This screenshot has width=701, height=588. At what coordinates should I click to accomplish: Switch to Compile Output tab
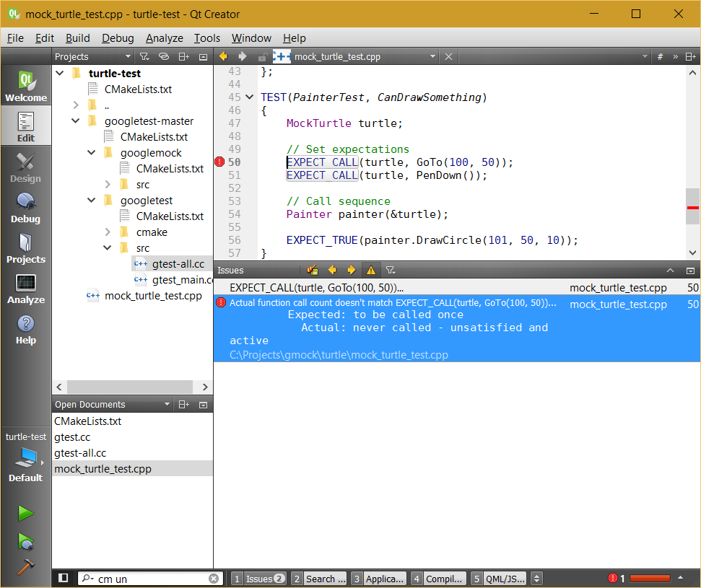pyautogui.click(x=439, y=579)
